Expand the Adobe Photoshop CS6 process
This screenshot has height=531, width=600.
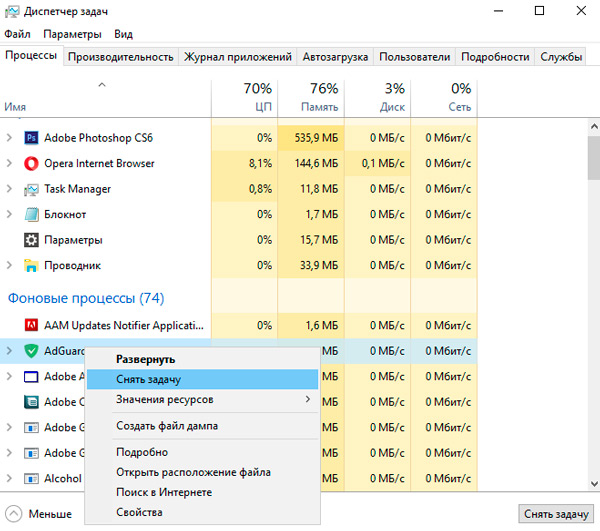(11, 137)
